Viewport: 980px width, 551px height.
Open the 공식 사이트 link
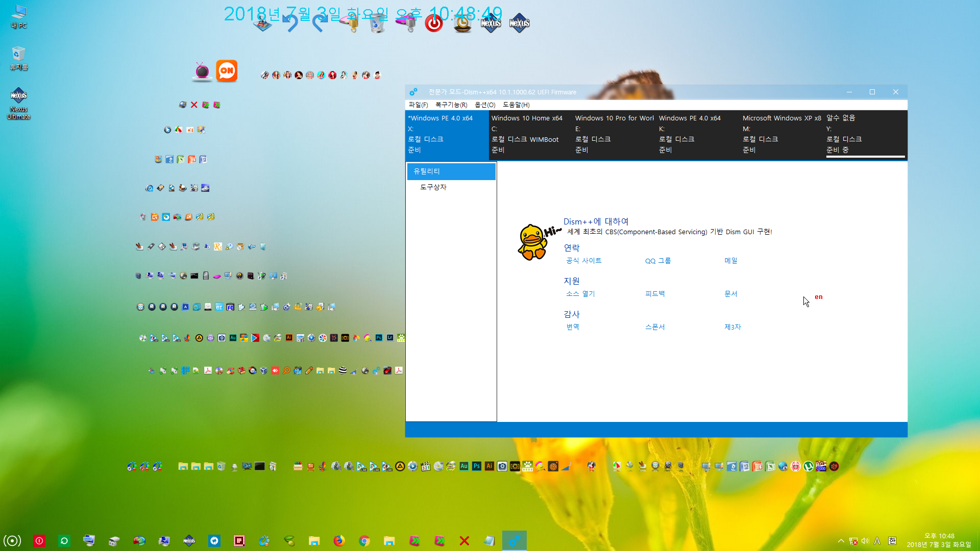click(x=584, y=261)
